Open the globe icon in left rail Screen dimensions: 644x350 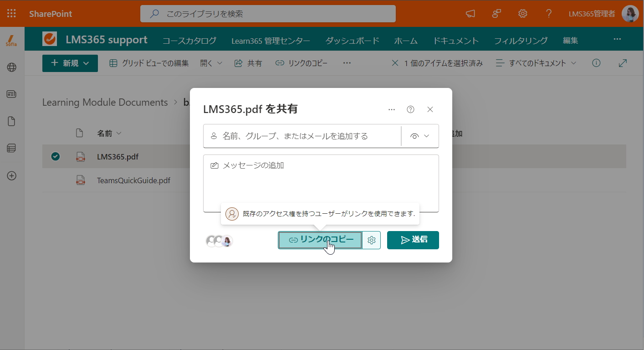click(x=11, y=67)
